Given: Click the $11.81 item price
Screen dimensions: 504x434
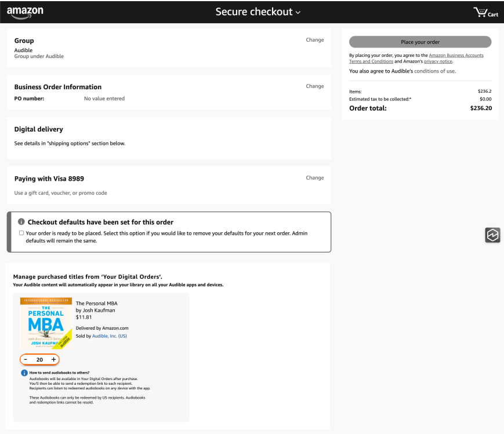Looking at the screenshot, I should pos(84,317).
